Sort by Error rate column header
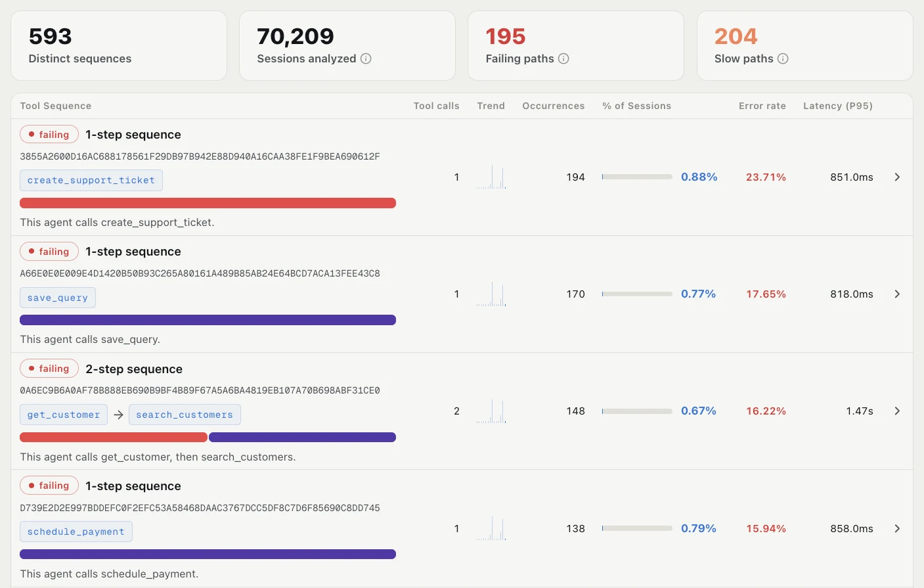 coord(762,106)
